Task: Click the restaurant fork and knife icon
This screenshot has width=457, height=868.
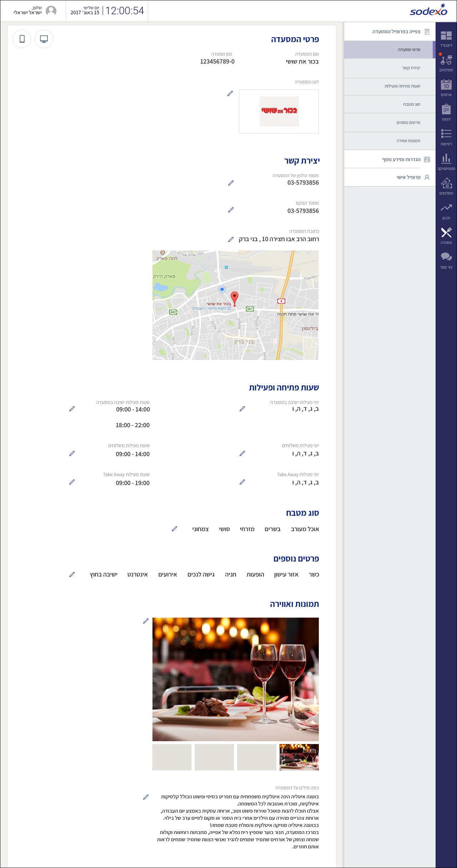Action: [x=446, y=233]
